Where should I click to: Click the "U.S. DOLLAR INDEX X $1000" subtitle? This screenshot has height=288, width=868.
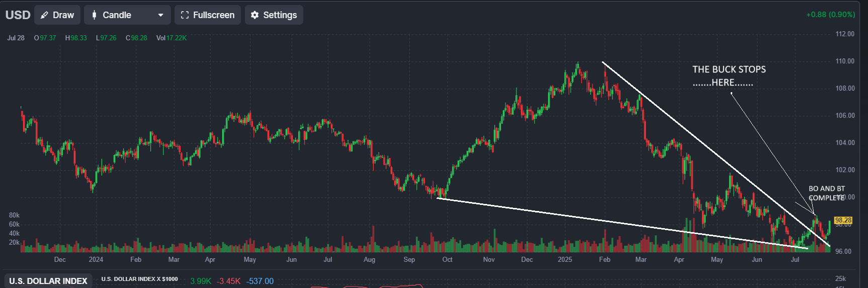[x=139, y=279]
